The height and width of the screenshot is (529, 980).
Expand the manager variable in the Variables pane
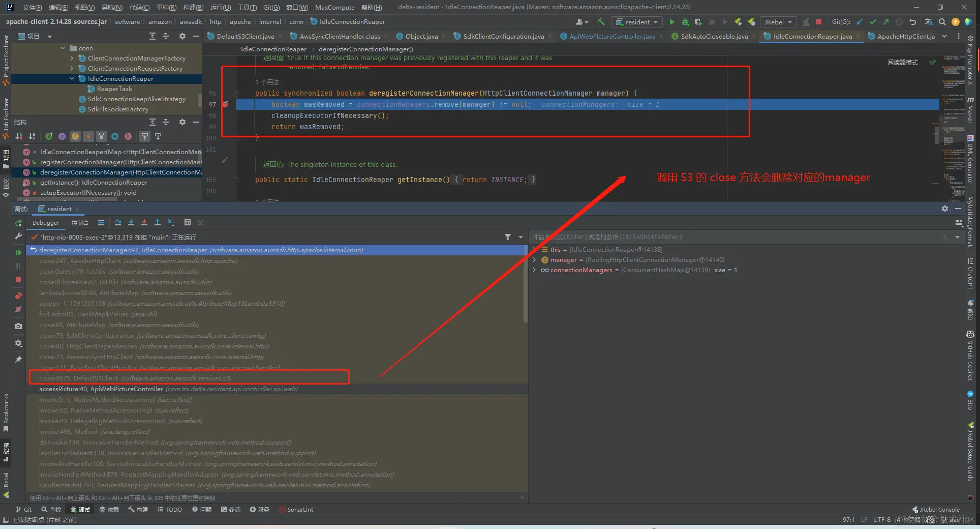coord(534,260)
